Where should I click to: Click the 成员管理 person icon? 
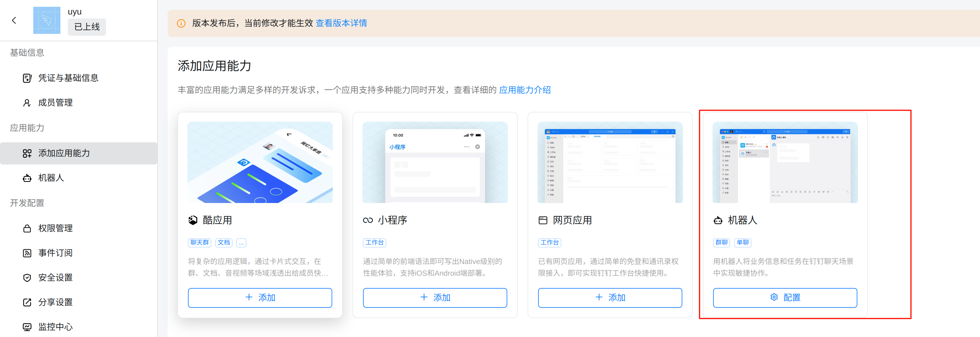coord(27,103)
